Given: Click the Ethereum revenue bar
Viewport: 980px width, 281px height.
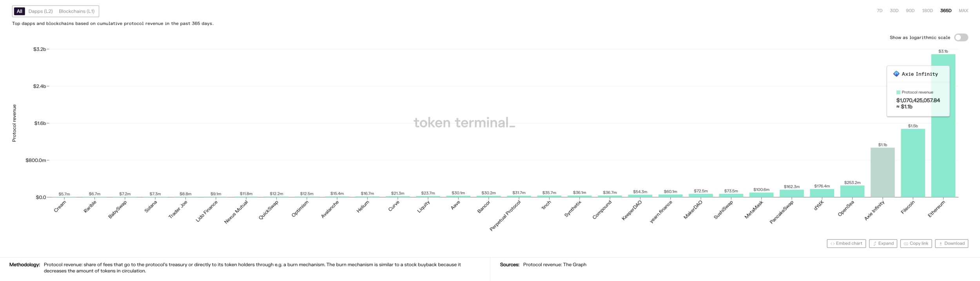Looking at the screenshot, I should [943, 126].
